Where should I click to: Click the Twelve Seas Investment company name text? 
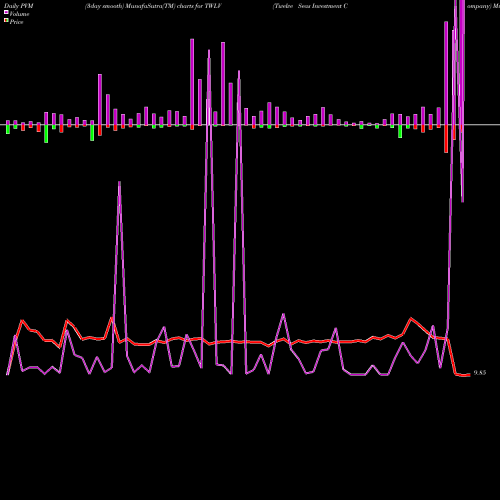pos(310,6)
